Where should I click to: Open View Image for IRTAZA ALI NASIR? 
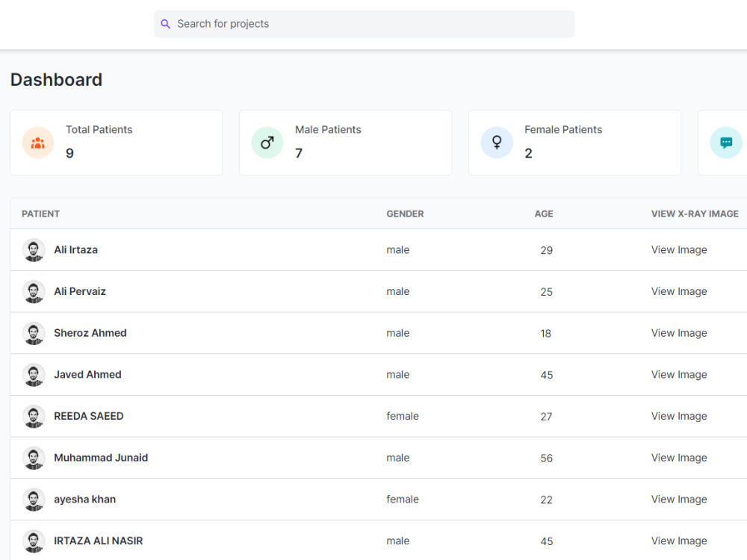point(679,541)
